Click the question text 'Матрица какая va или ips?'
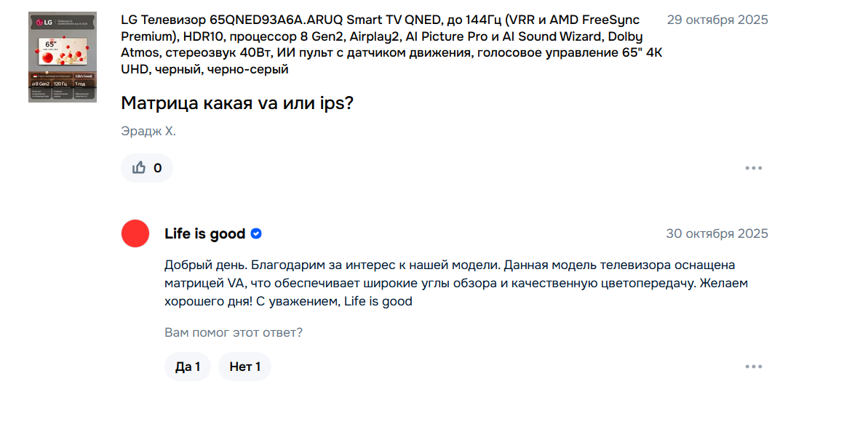 coord(237,103)
